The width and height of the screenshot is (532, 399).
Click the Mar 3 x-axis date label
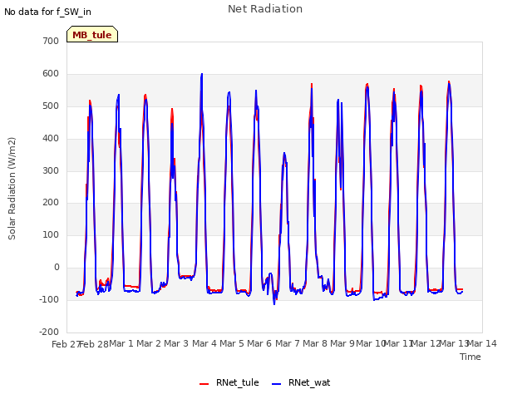coord(176,343)
